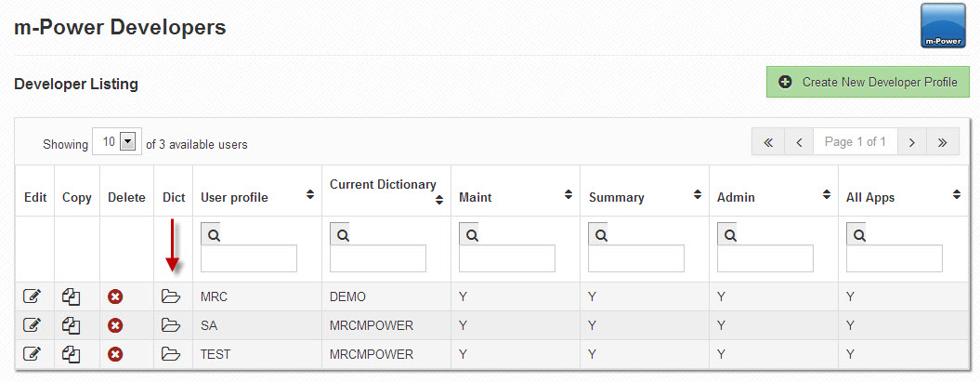Edit the TEST developer profile
Screen dimensions: 980x382
32,354
